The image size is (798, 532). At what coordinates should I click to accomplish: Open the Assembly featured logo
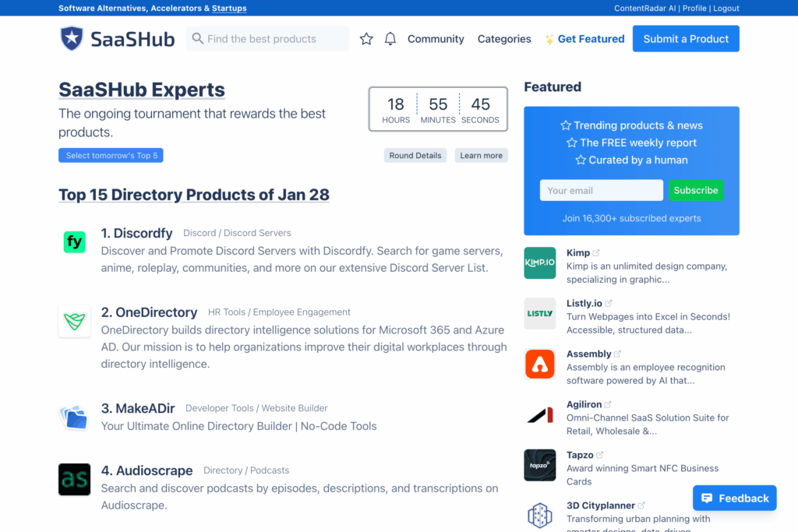coord(539,364)
